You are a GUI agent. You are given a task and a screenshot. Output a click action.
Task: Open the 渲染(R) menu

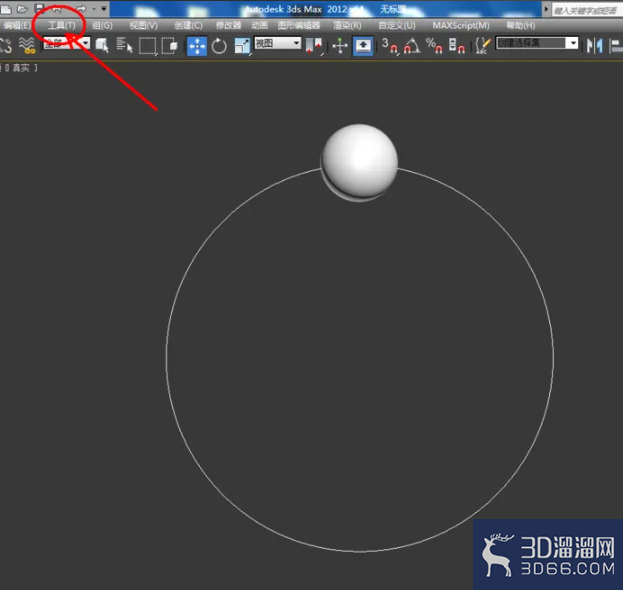[347, 25]
